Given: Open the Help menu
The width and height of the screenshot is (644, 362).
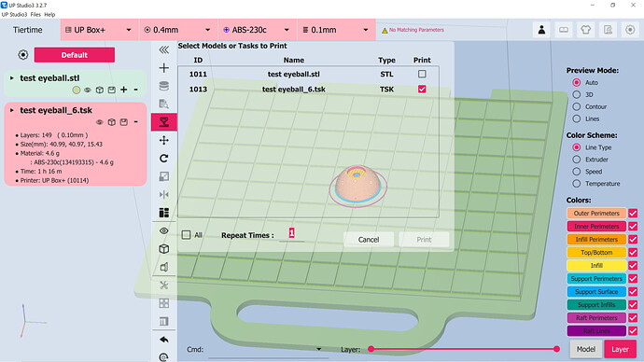Looking at the screenshot, I should point(49,14).
